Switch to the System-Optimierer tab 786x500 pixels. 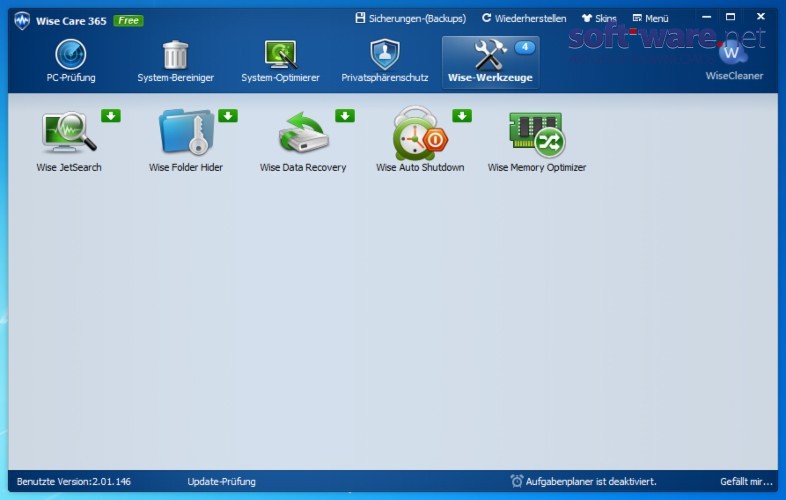280,62
